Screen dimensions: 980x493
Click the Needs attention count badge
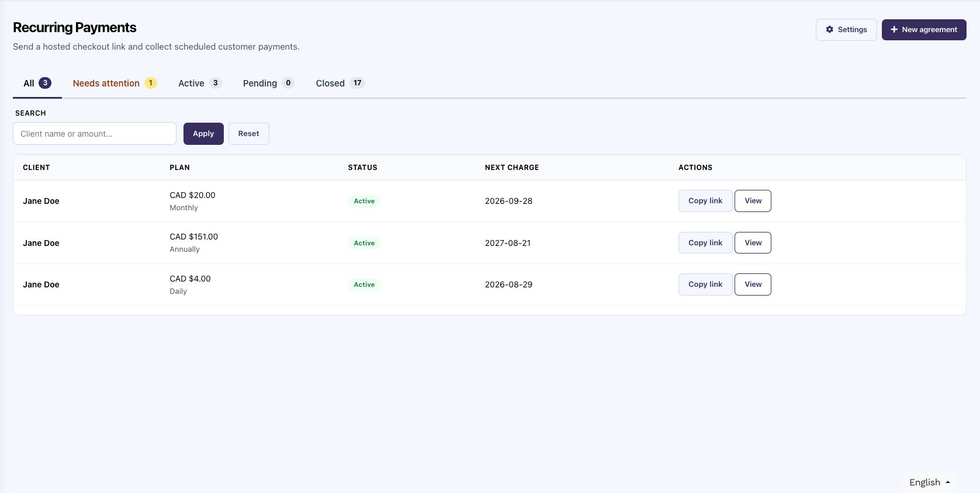click(151, 83)
